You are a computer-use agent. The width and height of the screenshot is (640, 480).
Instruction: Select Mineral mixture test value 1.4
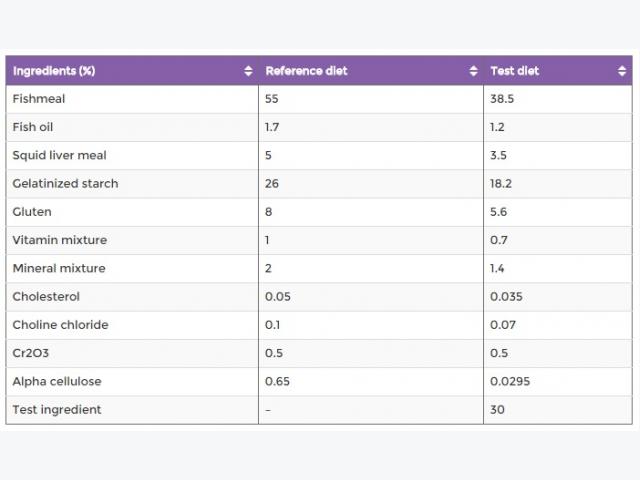497,268
